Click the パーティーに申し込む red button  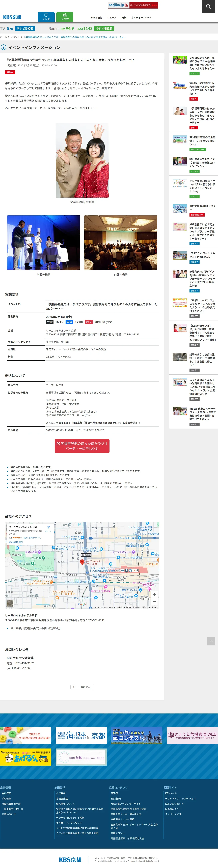click(x=82, y=446)
